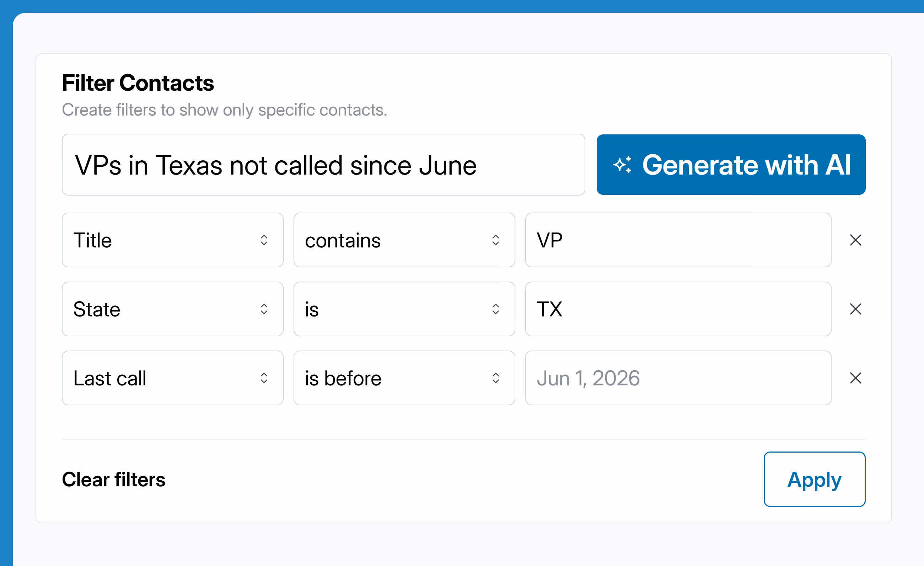
Task: Remove the Title filter row
Action: click(855, 240)
